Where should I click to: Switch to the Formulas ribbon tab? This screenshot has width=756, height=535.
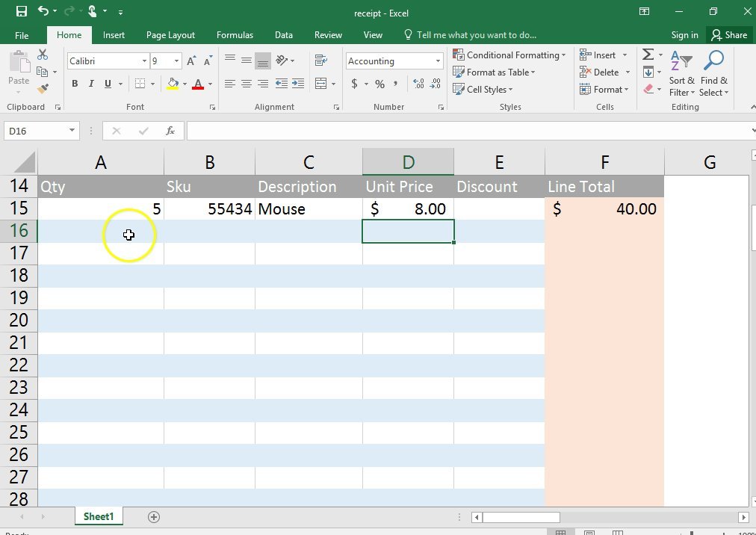point(235,34)
